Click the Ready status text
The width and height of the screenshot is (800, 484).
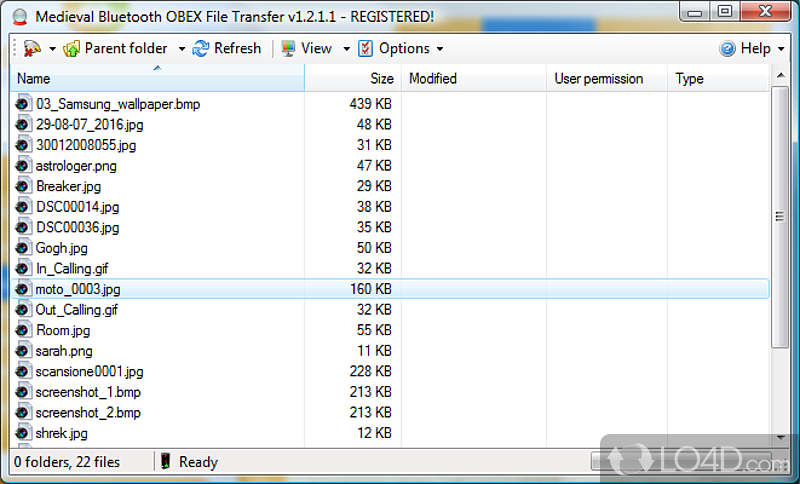coord(198,462)
